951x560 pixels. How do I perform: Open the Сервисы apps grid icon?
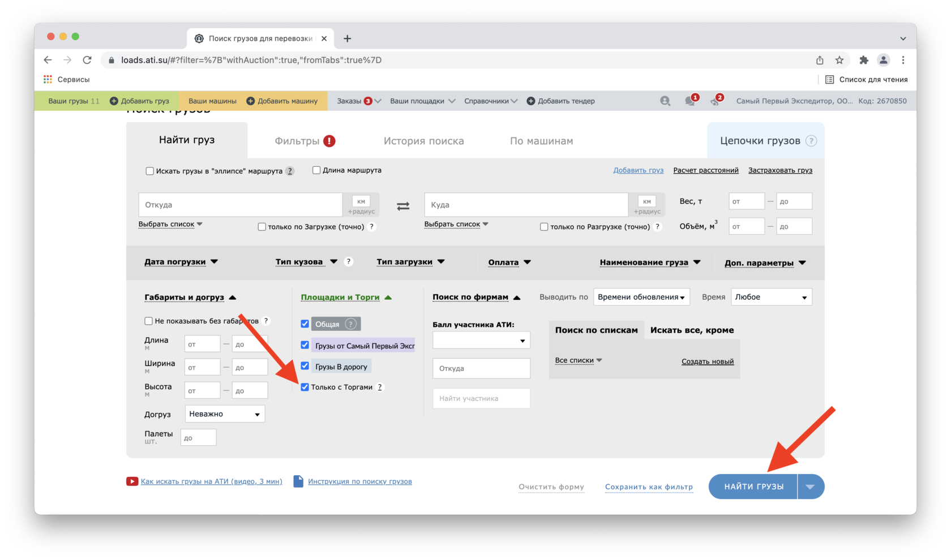click(x=48, y=79)
